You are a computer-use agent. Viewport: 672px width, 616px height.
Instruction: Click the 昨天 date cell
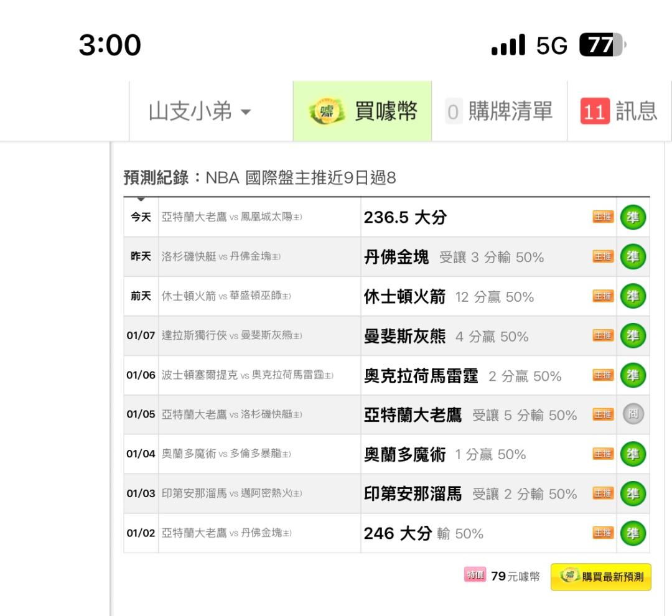(141, 256)
